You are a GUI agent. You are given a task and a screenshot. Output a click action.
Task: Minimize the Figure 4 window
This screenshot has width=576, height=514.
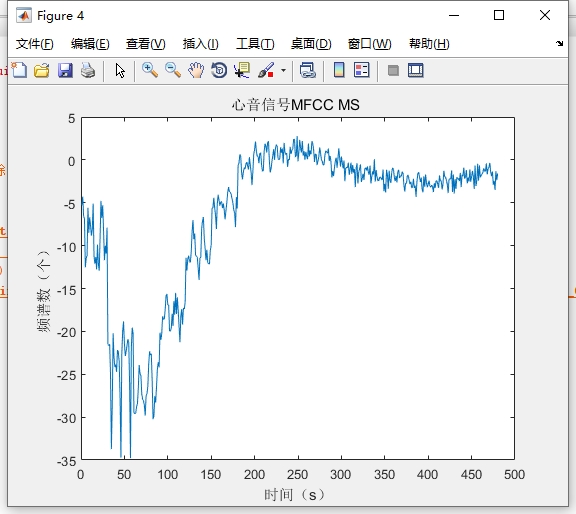click(x=454, y=15)
